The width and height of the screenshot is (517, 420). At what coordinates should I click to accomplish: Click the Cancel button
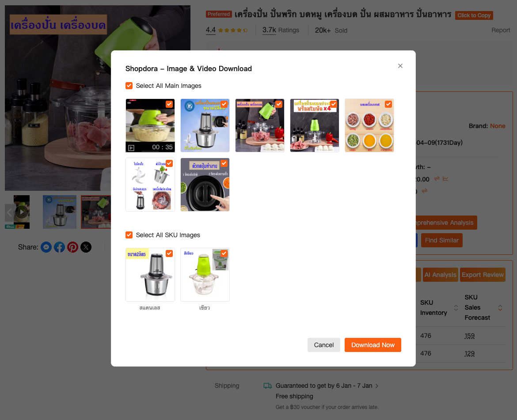tap(324, 345)
